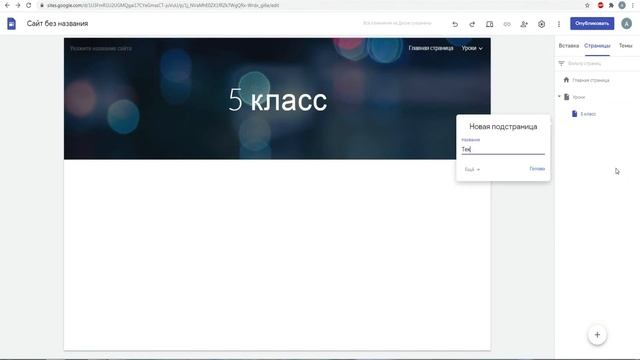The width and height of the screenshot is (640, 360).
Task: Click Готово in the new subpage dialog
Action: [x=537, y=169]
